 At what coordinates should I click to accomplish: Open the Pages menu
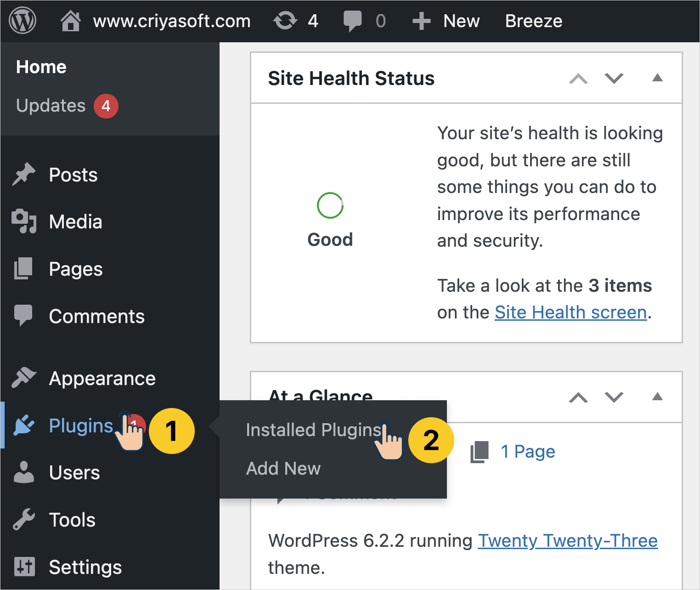(76, 269)
